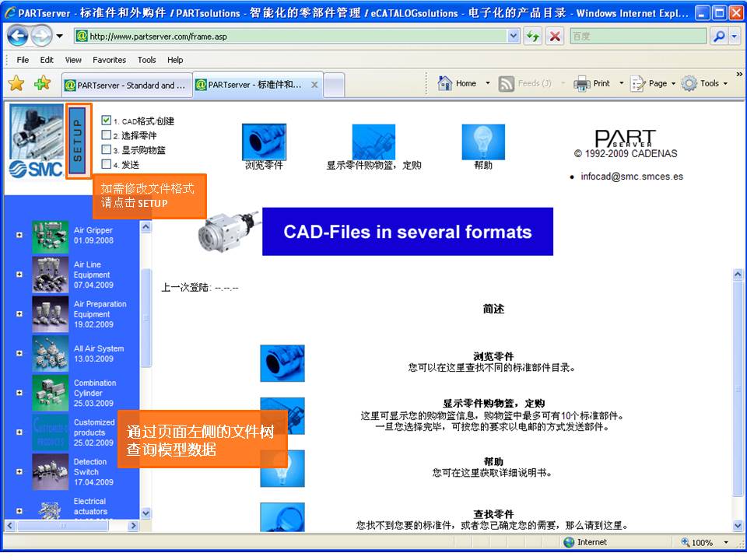Open the Print options dropdown arrow
Screen dimensions: 747x560
tap(621, 84)
